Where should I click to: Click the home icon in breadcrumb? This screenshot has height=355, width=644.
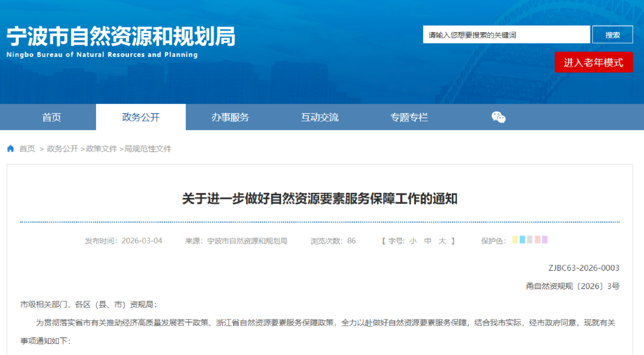point(11,149)
